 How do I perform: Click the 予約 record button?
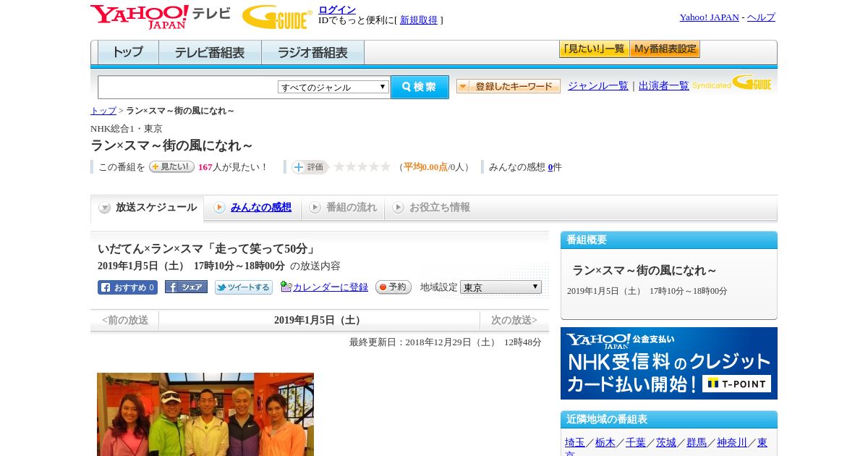(393, 287)
